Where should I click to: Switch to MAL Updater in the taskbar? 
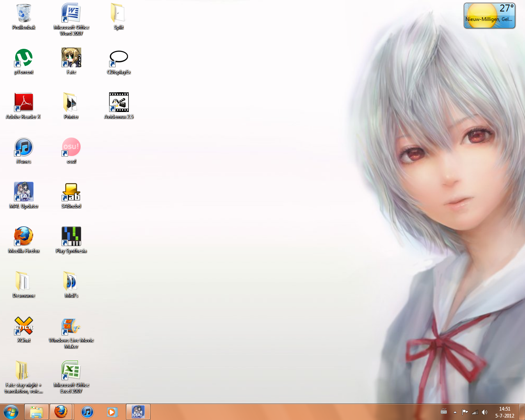[x=138, y=412]
